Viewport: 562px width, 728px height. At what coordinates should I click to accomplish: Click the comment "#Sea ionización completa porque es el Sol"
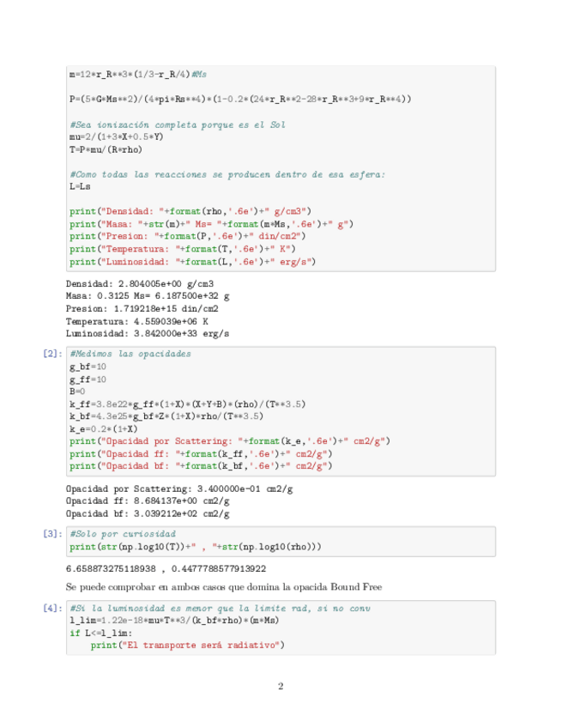178,124
